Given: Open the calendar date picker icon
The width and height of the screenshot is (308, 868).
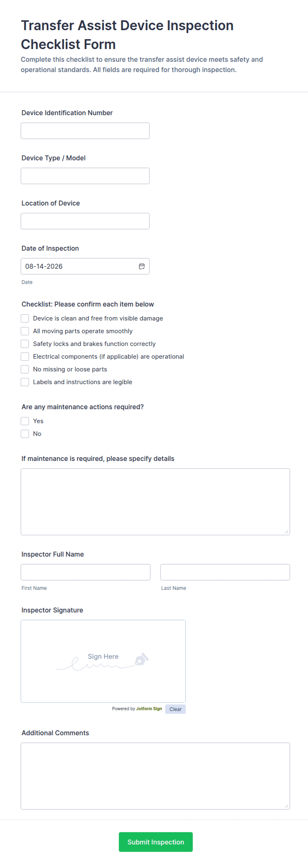Looking at the screenshot, I should click(x=142, y=266).
